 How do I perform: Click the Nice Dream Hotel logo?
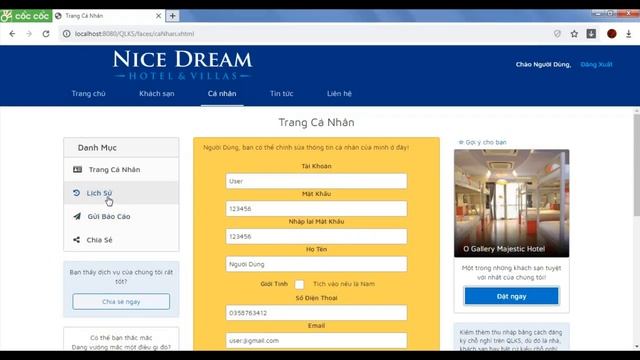182,64
